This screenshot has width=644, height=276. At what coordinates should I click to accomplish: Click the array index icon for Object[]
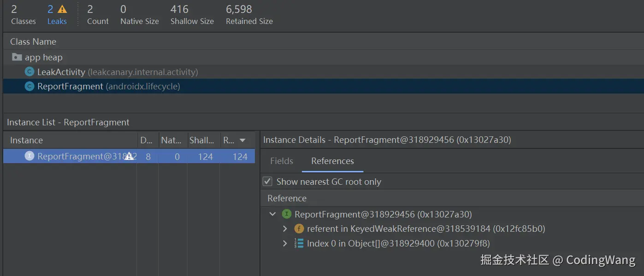[x=299, y=243]
